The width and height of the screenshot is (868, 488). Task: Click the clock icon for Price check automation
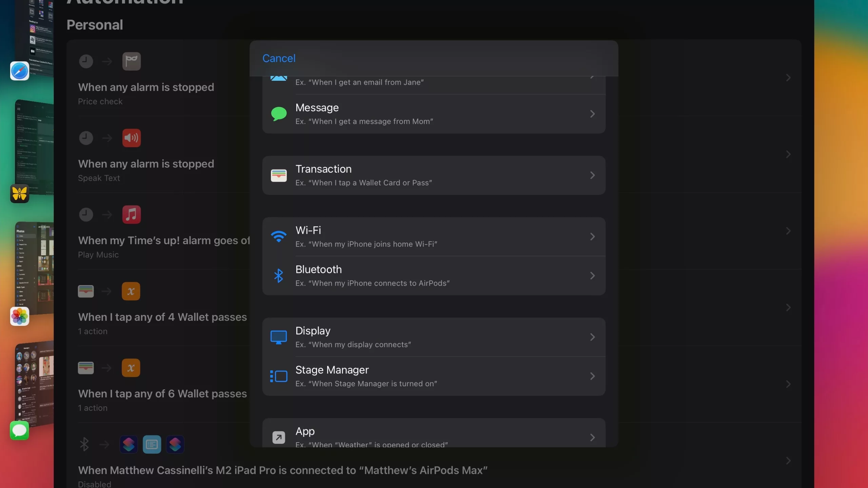coord(86,61)
